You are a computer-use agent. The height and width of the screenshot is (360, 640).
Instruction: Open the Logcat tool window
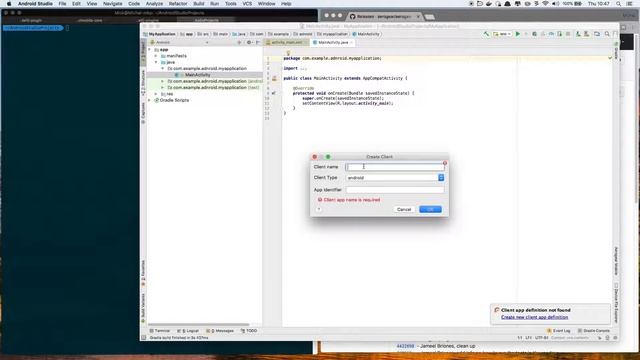(188, 331)
